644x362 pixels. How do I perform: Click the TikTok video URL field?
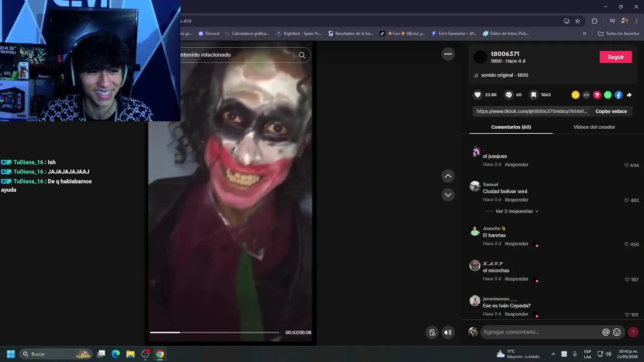tap(531, 111)
